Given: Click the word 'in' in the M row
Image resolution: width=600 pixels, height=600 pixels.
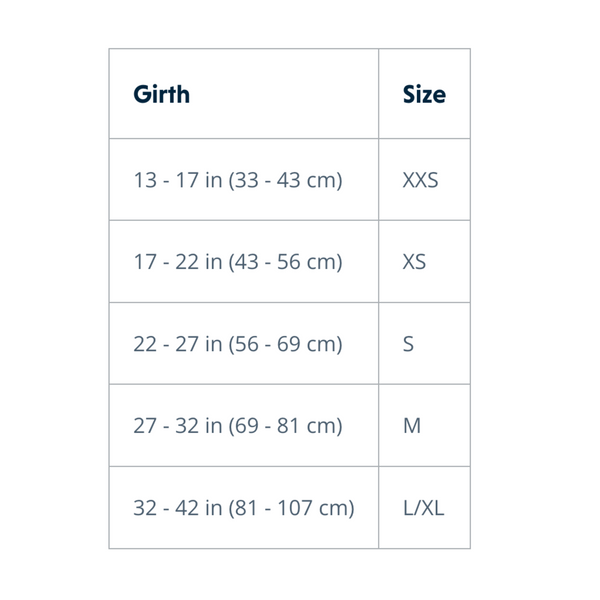Looking at the screenshot, I should (x=213, y=426).
